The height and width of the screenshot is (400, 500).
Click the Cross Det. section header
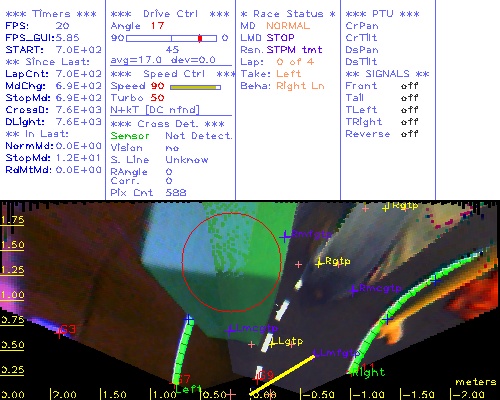pos(168,124)
